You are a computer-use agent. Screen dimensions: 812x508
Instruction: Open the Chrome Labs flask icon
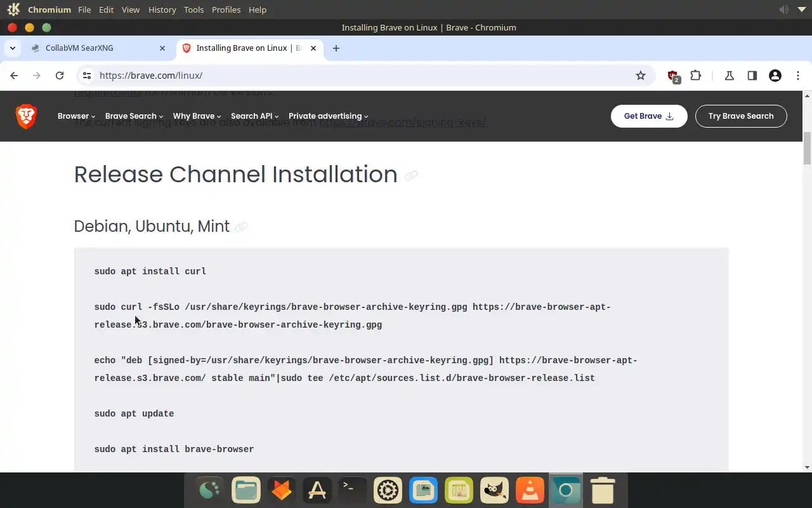point(730,76)
